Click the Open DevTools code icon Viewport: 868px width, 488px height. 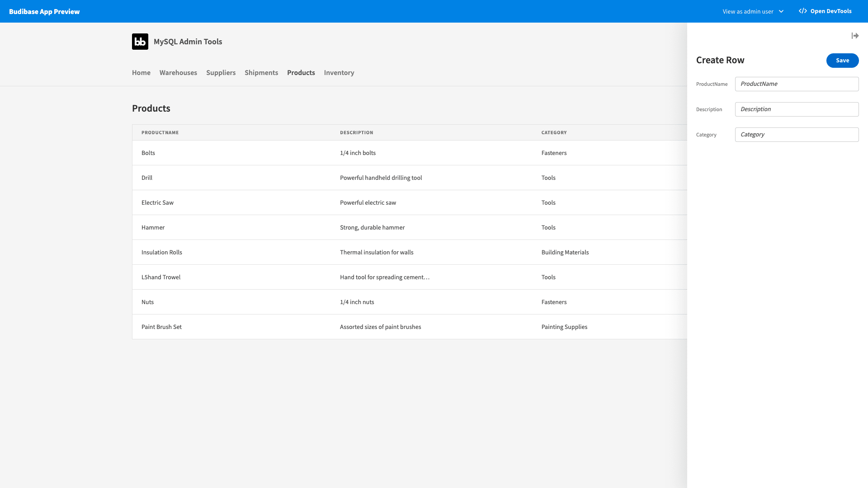point(803,11)
